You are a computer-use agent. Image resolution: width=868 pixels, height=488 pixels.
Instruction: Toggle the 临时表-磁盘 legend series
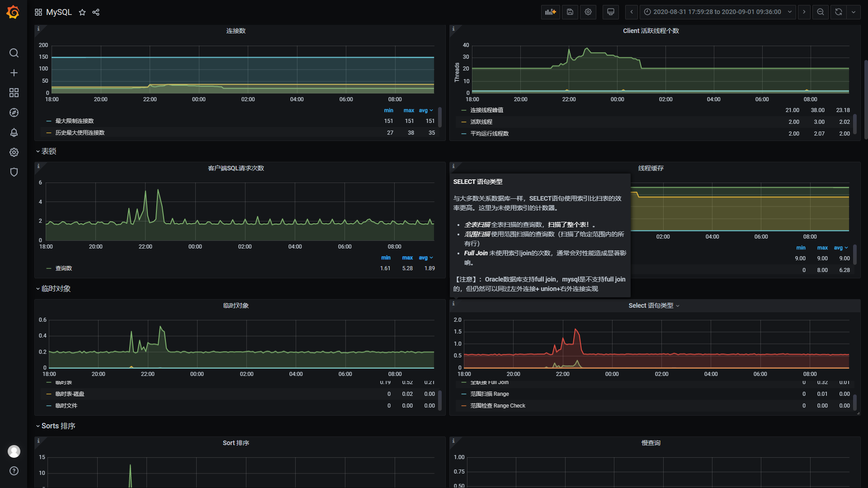coord(70,394)
